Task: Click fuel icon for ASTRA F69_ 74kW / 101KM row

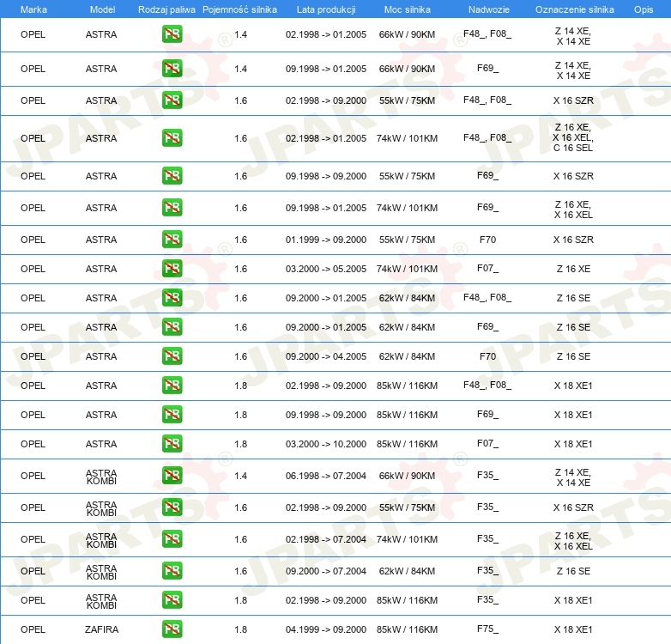Action: click(172, 208)
